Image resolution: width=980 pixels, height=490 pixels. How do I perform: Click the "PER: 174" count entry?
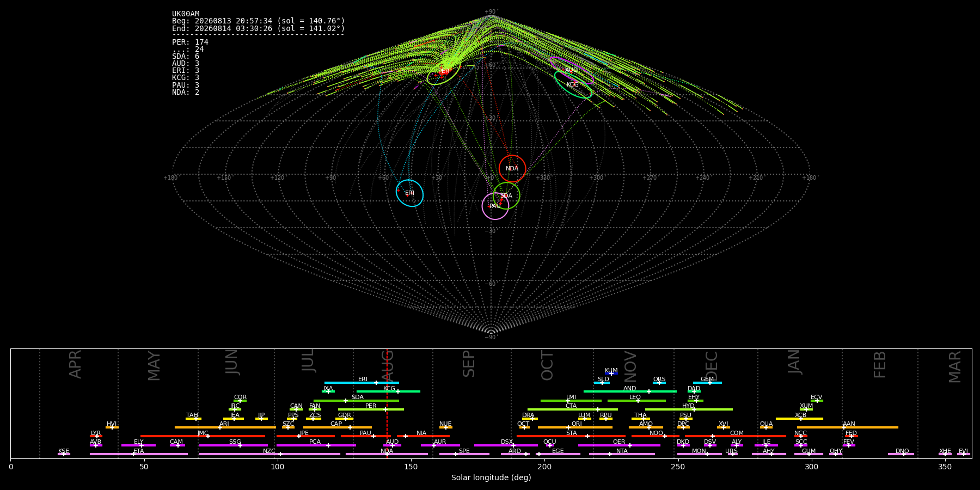click(x=190, y=42)
